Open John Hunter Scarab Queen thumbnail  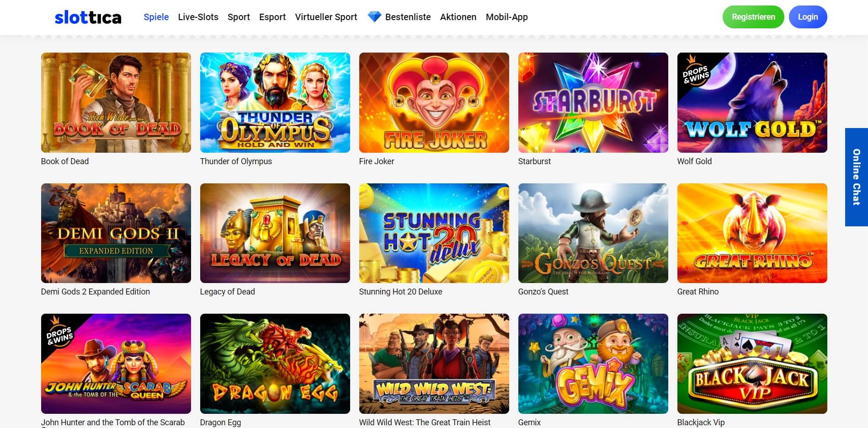pyautogui.click(x=116, y=364)
